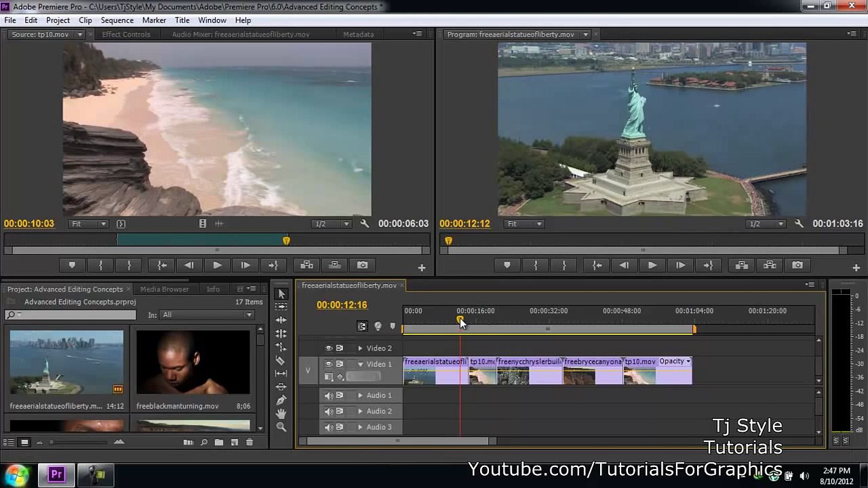868x488 pixels.
Task: Toggle Video 2 track output eye
Action: click(x=329, y=348)
